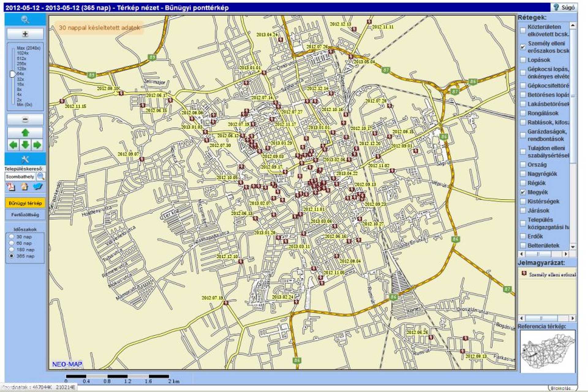Click the layers list up scroll arrow
Image resolution: width=588 pixels, height=392 pixels.
click(573, 25)
